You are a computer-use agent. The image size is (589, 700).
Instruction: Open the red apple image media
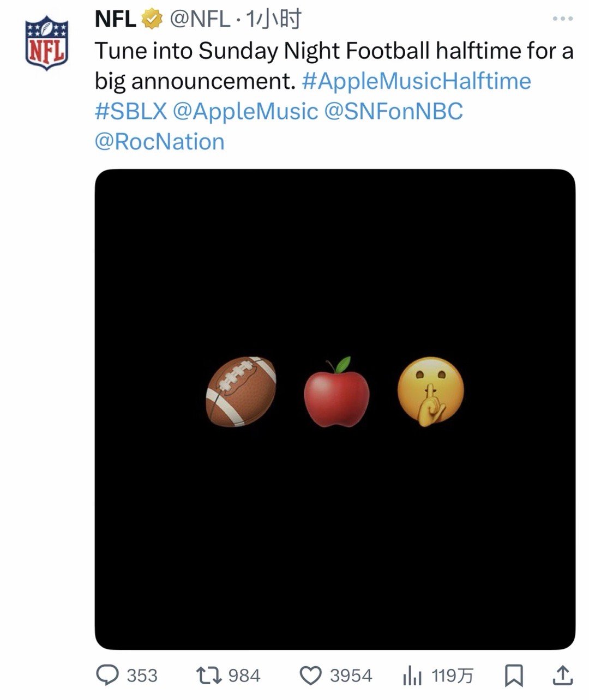click(336, 391)
